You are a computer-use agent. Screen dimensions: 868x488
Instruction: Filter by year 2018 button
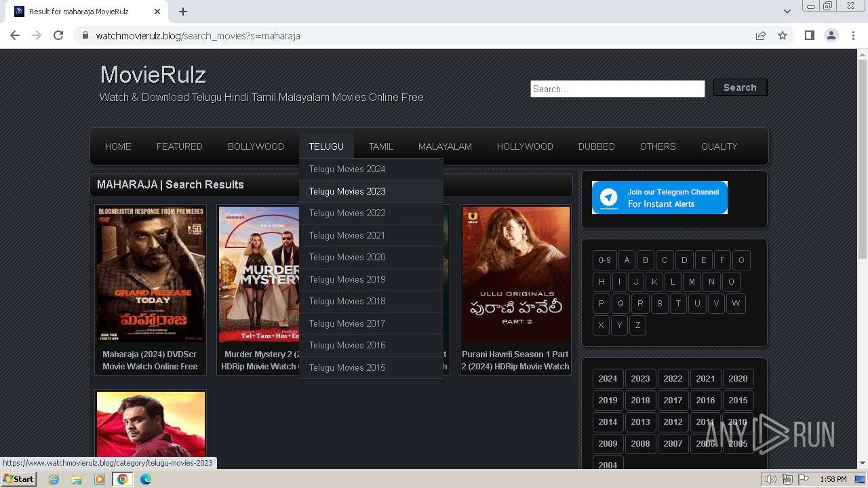(640, 401)
